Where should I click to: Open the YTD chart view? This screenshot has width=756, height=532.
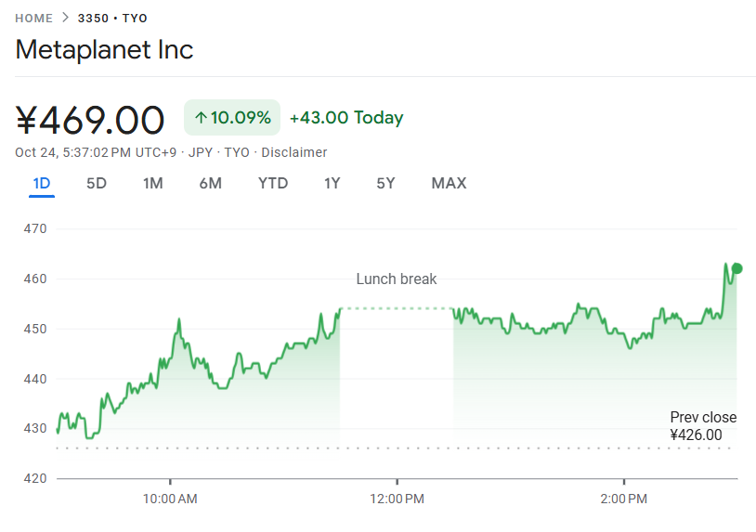[273, 183]
